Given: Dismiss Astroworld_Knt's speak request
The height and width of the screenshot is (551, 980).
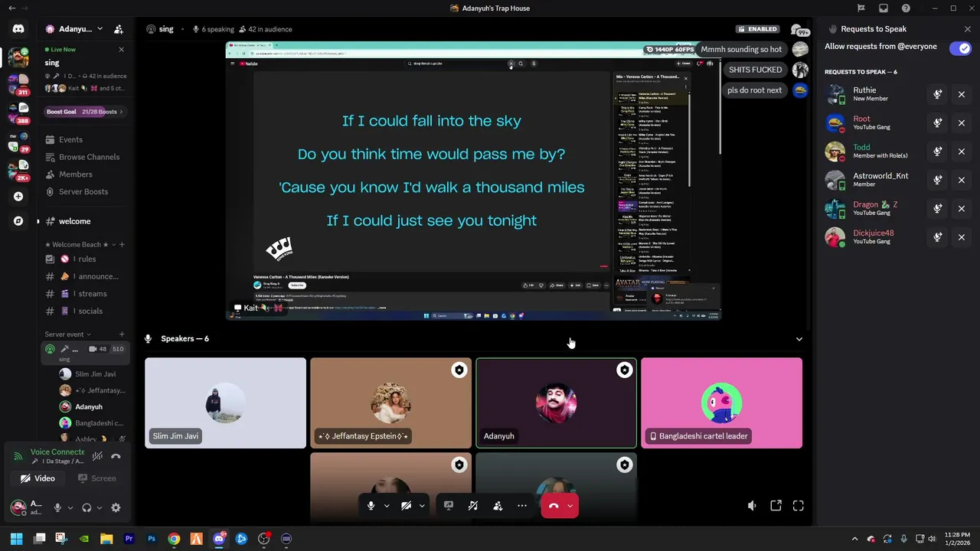Looking at the screenshot, I should pos(962,180).
